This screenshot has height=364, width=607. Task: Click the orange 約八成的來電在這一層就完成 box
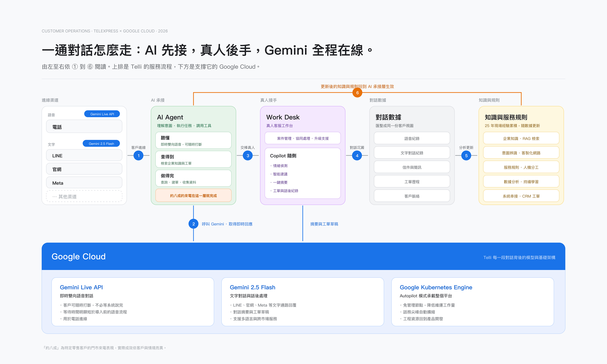[x=193, y=196]
